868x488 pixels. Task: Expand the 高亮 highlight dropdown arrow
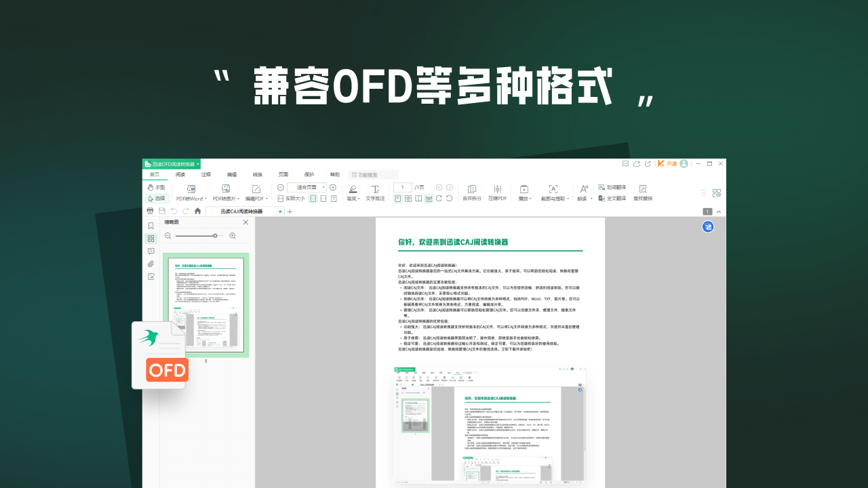(x=359, y=199)
